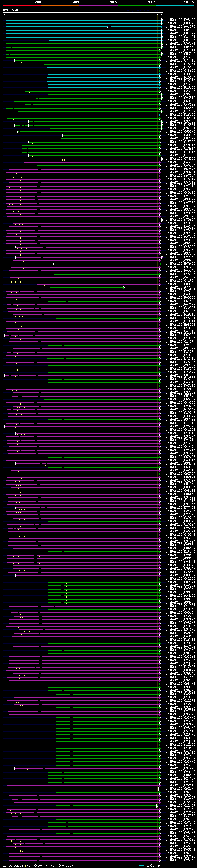Select label UniRef100_P18960

[x=180, y=328]
